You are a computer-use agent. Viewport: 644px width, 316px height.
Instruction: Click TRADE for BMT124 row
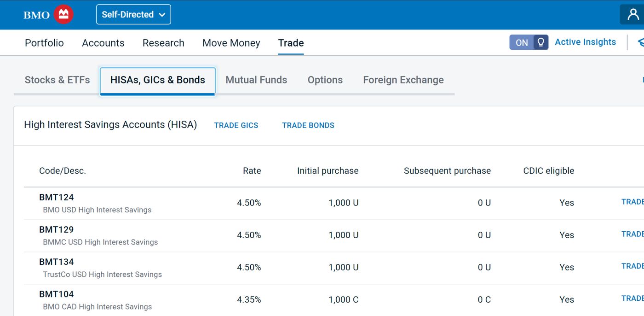[x=632, y=202]
